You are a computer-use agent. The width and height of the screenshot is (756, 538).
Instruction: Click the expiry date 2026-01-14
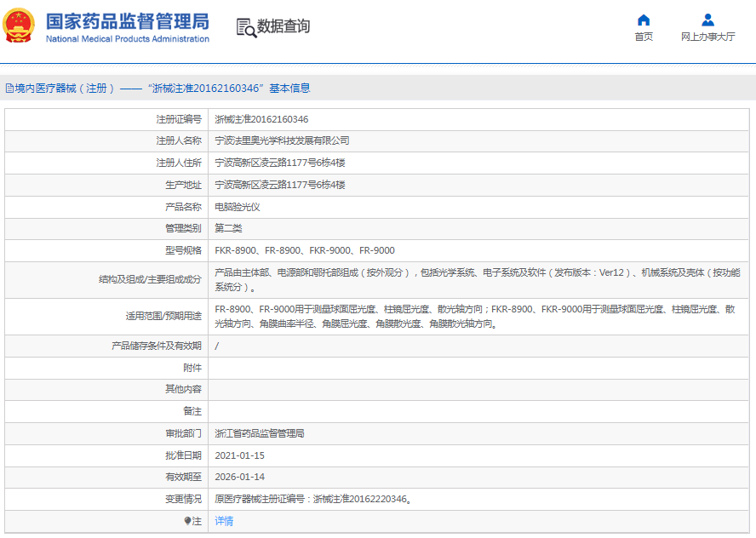[239, 477]
